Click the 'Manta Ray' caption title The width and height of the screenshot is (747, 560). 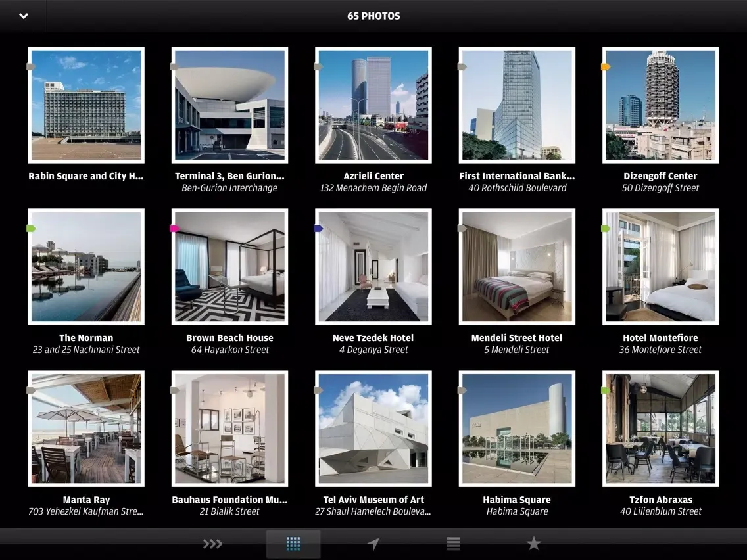coord(86,500)
